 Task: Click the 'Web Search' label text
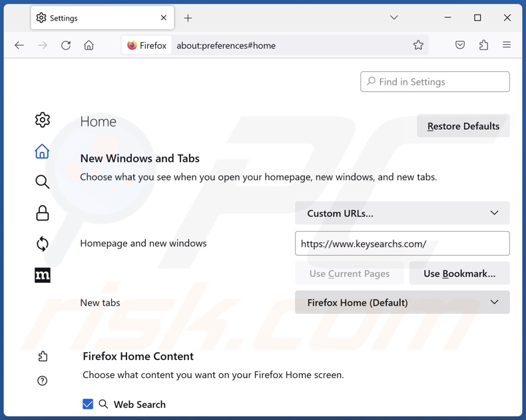(x=140, y=404)
